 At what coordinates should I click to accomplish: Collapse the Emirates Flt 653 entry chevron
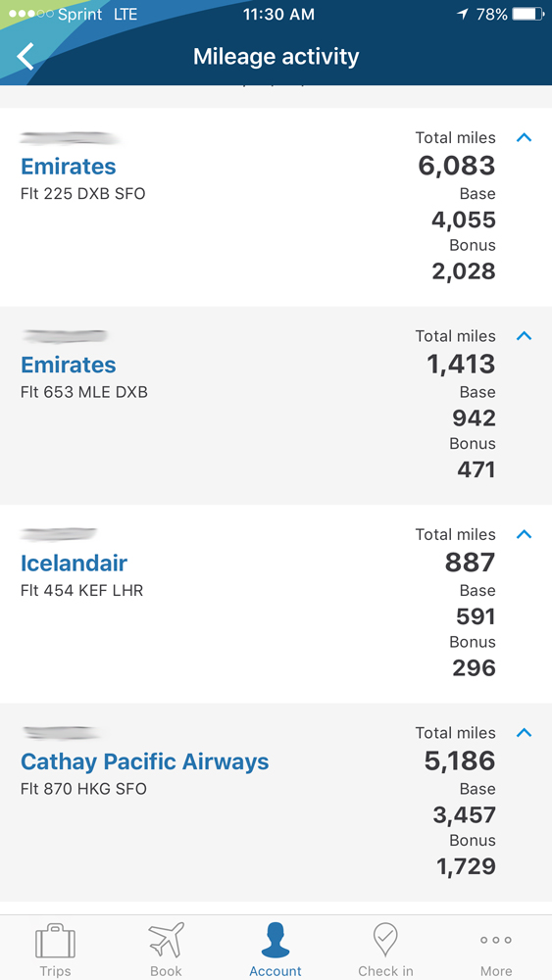(524, 335)
